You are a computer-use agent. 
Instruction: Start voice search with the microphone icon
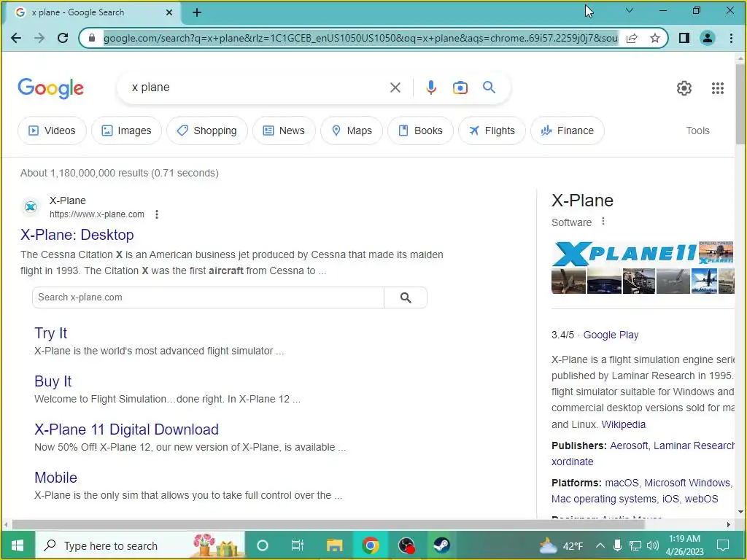(x=431, y=87)
